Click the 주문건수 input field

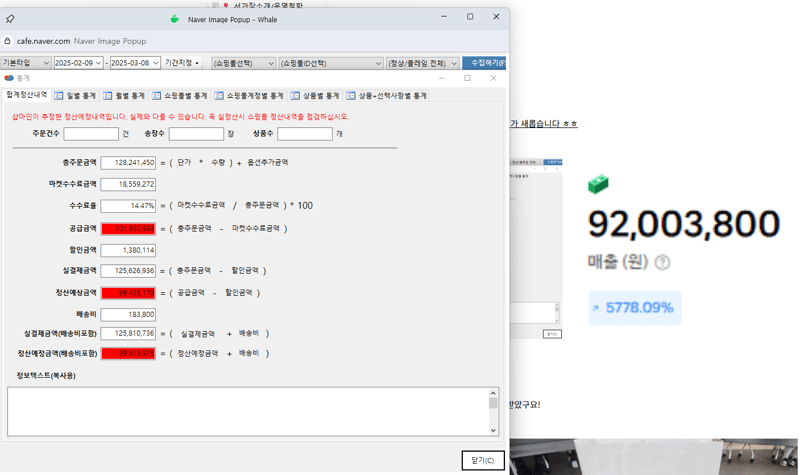[91, 134]
